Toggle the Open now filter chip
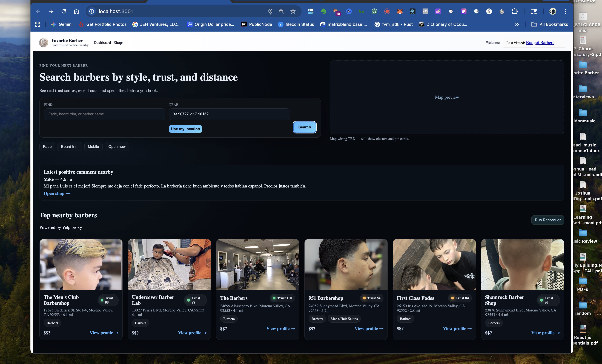Image resolution: width=602 pixels, height=364 pixels. click(117, 146)
